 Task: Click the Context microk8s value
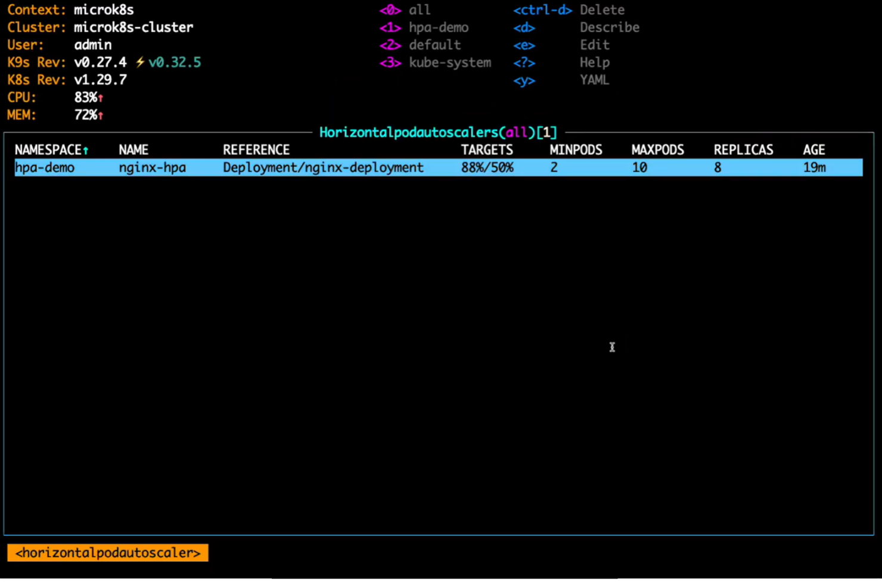click(x=104, y=10)
